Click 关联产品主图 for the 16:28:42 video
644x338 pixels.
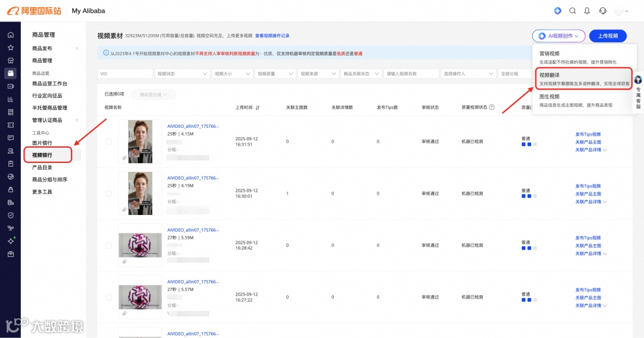[588, 245]
